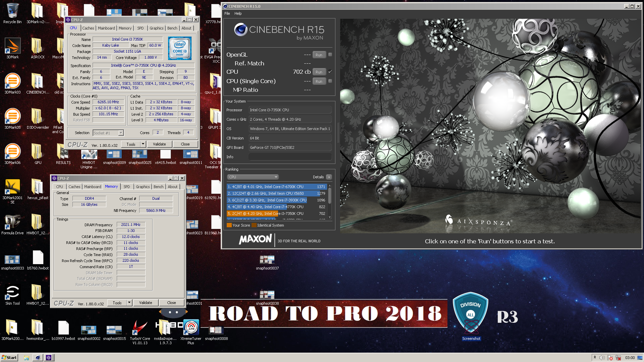The width and height of the screenshot is (644, 362).
Task: Open the b5760.hwbot file
Action: 38,260
